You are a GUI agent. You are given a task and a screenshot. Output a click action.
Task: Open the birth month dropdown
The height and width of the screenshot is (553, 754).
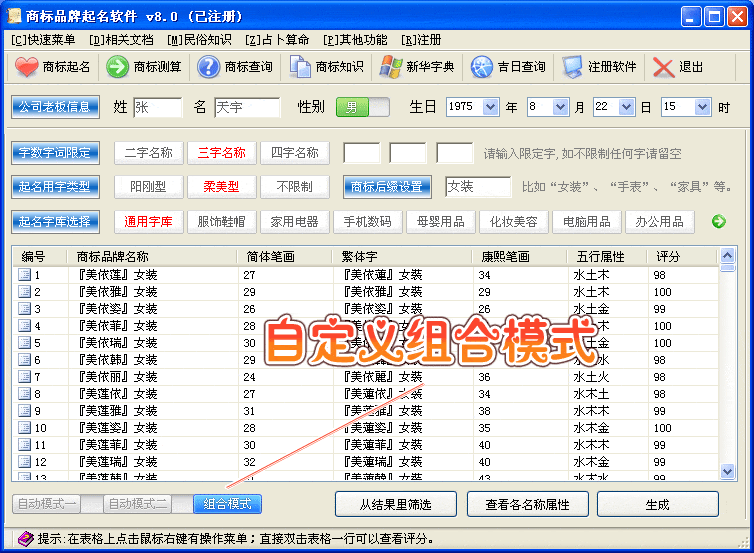[560, 107]
